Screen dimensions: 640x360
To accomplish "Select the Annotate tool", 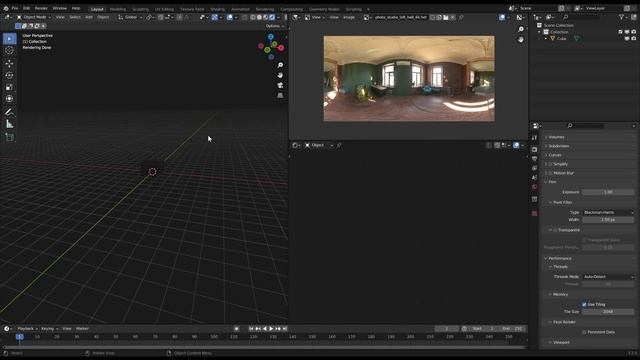I will click(9, 112).
